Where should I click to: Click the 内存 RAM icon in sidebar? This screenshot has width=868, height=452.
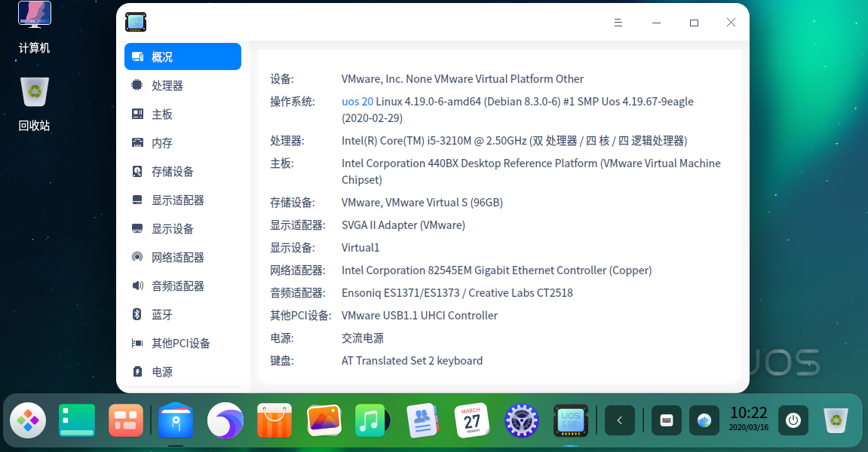137,142
